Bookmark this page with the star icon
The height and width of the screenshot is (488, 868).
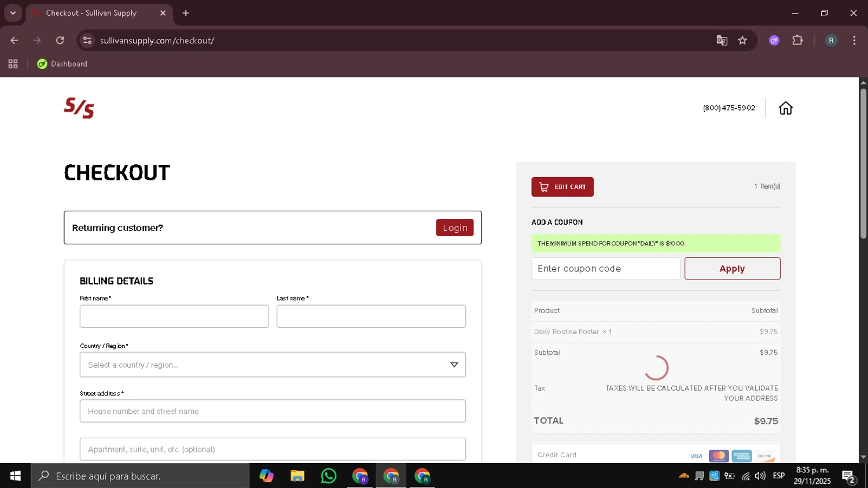click(742, 41)
